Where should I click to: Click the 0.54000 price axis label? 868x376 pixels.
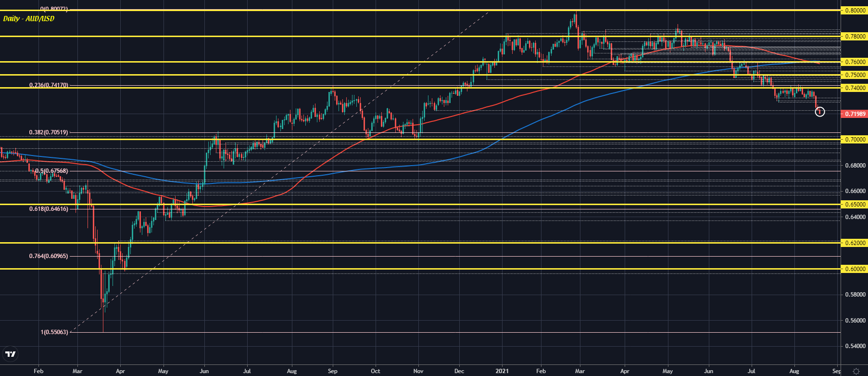855,347
